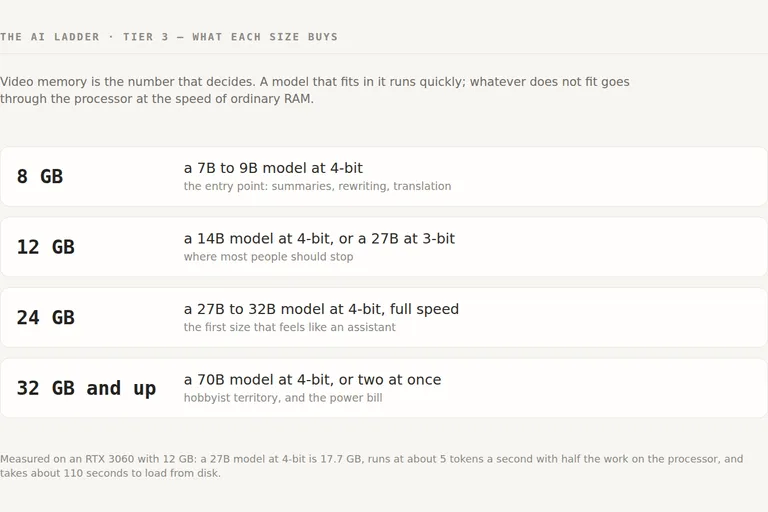Viewport: 768px width, 512px height.
Task: Click the 24 GB card
Action: pos(384,317)
